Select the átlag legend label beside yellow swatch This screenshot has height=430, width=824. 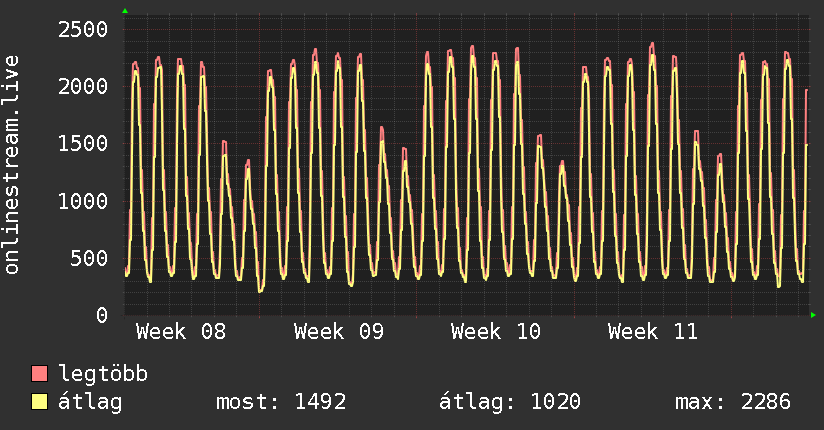pos(91,403)
